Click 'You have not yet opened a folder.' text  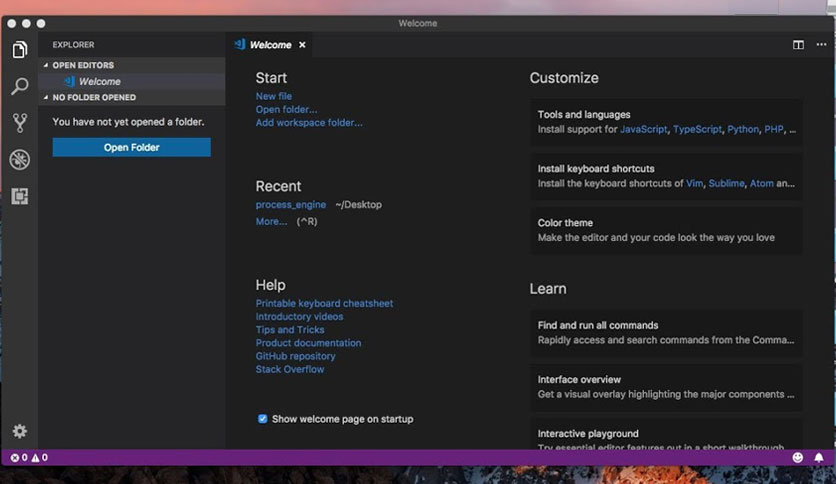pyautogui.click(x=128, y=122)
